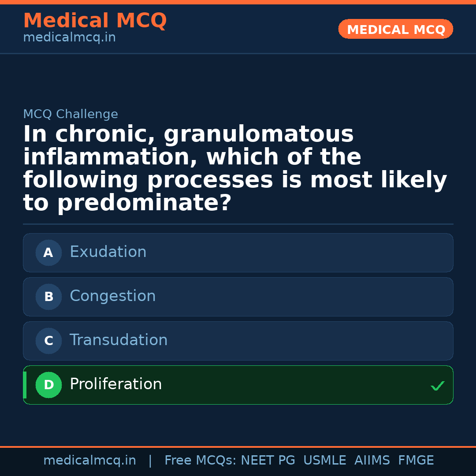Click the green checkmark icon

point(437,386)
